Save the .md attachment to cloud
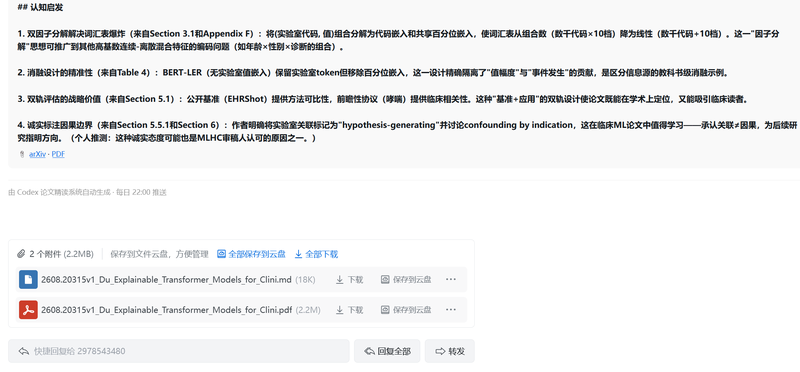800x372 pixels. coord(406,280)
